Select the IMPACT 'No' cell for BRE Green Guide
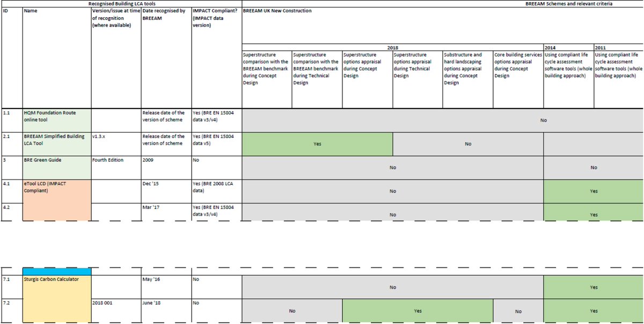Image resolution: width=644 pixels, height=324 pixels. (216, 168)
